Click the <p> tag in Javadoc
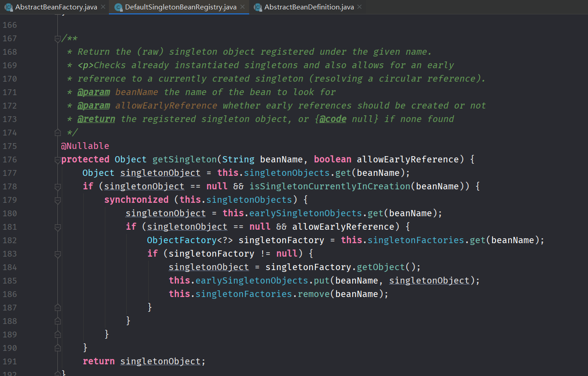Image resolution: width=588 pixels, height=376 pixels. pyautogui.click(x=85, y=65)
